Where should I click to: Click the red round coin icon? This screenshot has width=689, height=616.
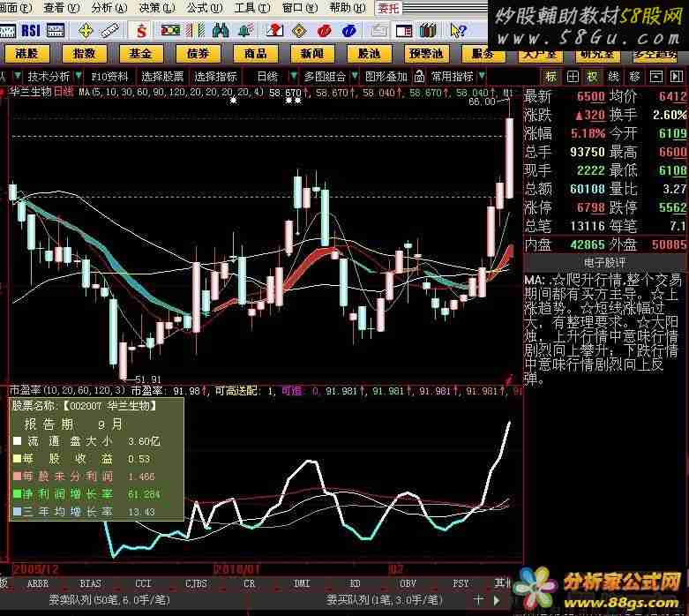coord(324,31)
